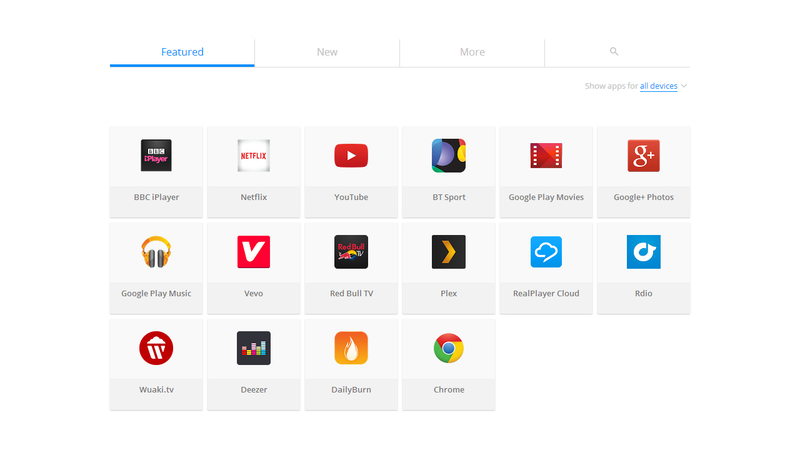Select the Rdio app icon
This screenshot has height=450, width=800.
pos(643,252)
